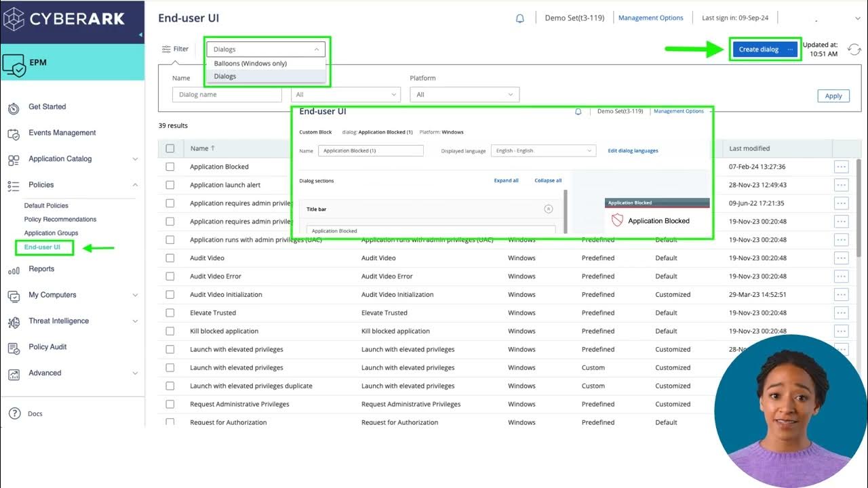Select Balloons (Windows only) option
Viewport: 868px width, 488px height.
pos(266,64)
